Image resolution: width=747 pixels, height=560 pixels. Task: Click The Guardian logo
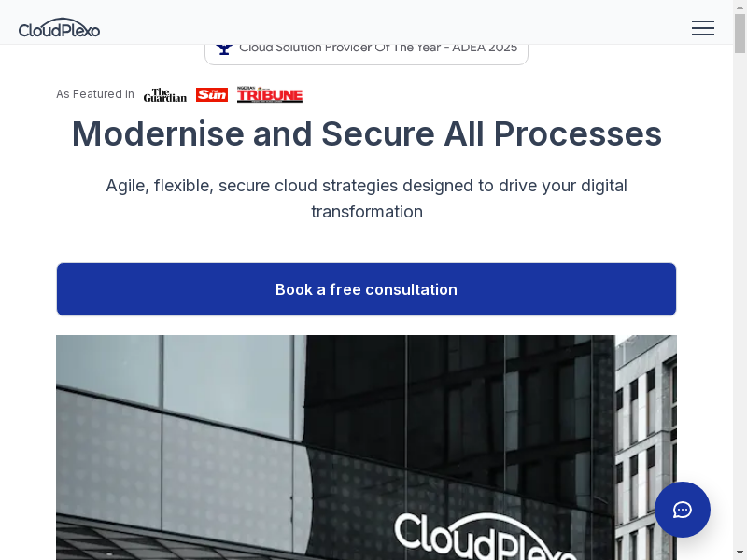pos(165,95)
